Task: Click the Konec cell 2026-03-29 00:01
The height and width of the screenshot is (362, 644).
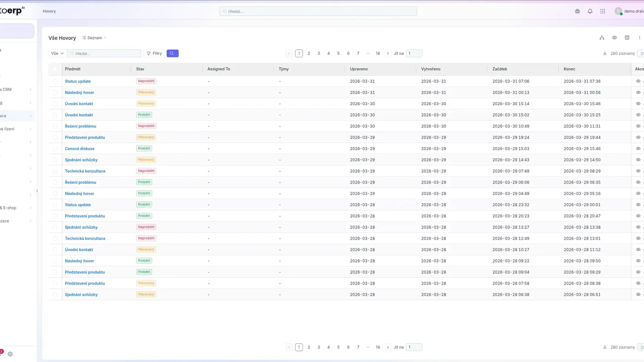Action: click(x=582, y=205)
